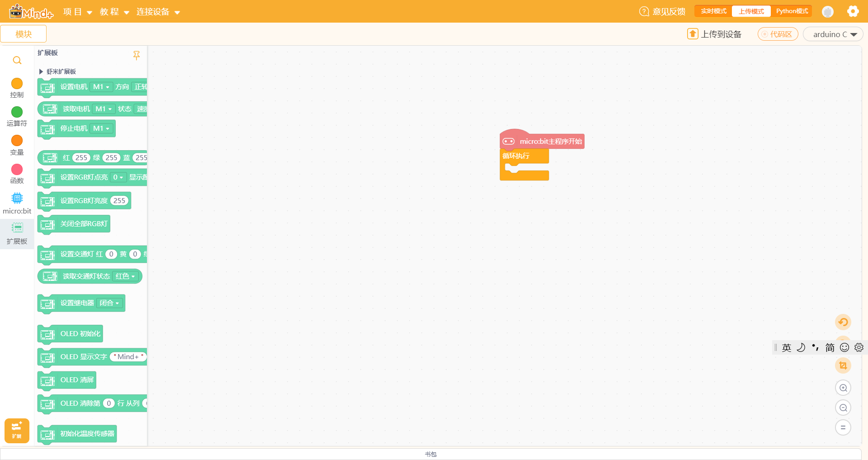The width and height of the screenshot is (868, 460).
Task: Open M1 dropdown in 停止电机 block
Action: click(101, 128)
